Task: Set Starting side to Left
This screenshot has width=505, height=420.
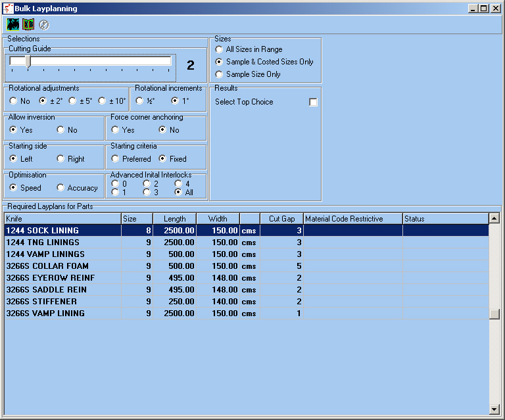Action: coord(13,158)
